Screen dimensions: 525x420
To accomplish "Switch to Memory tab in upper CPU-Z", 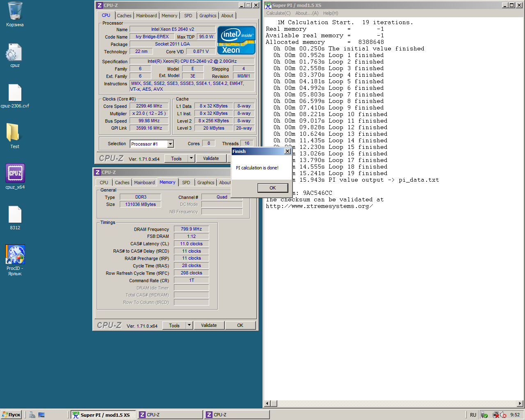I will 169,16.
